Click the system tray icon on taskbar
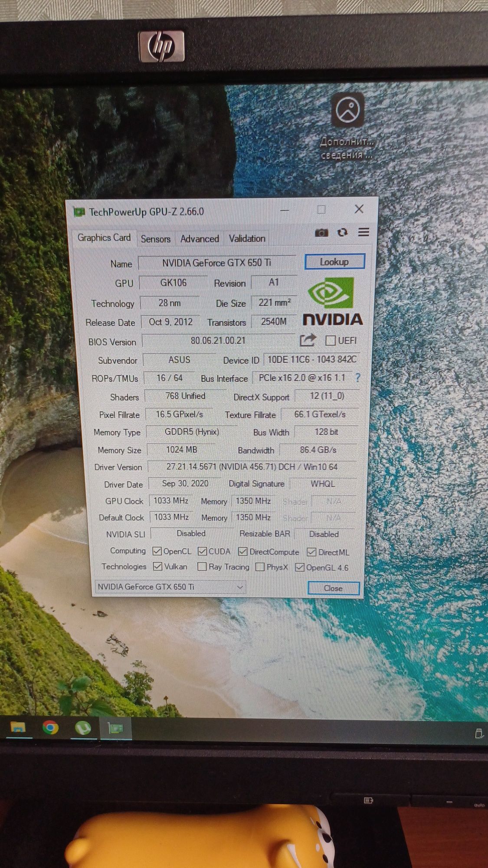 [x=479, y=733]
